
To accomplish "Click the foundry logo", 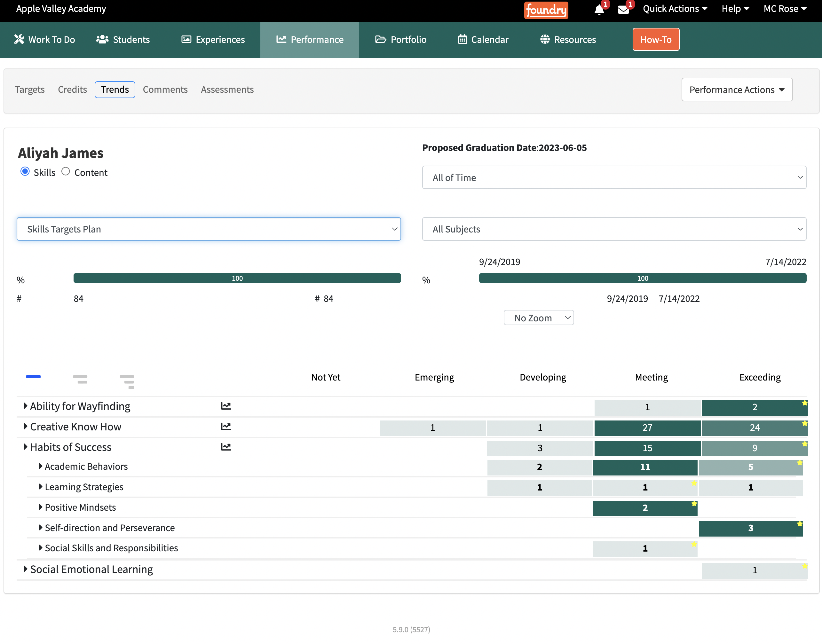I will 546,10.
